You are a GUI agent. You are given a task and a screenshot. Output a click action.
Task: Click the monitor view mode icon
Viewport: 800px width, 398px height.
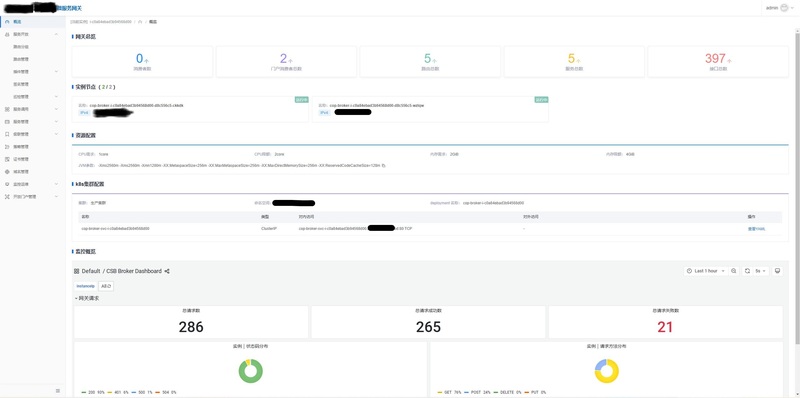(777, 271)
